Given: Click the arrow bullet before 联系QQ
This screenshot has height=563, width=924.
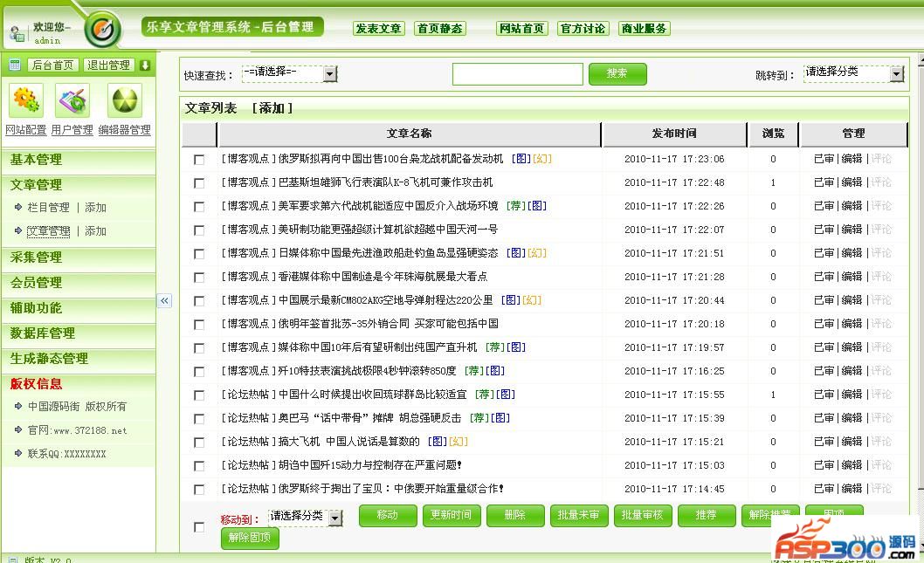Looking at the screenshot, I should [18, 454].
